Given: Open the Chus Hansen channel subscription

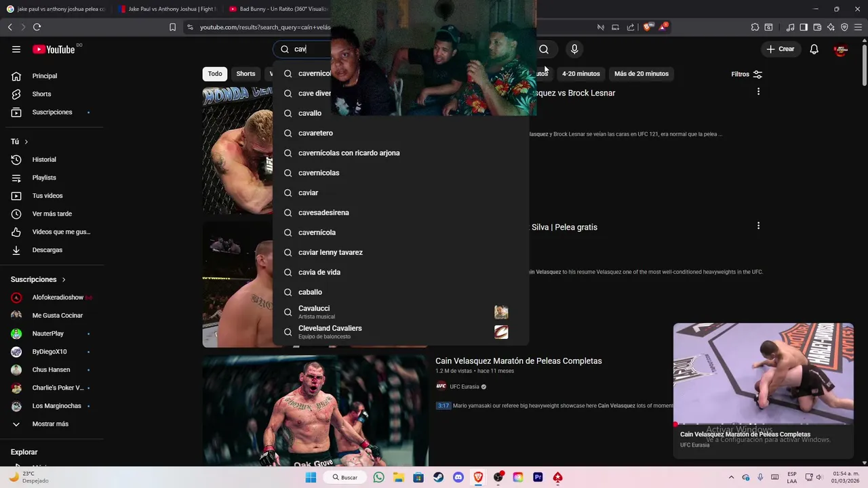Looking at the screenshot, I should pyautogui.click(x=54, y=369).
